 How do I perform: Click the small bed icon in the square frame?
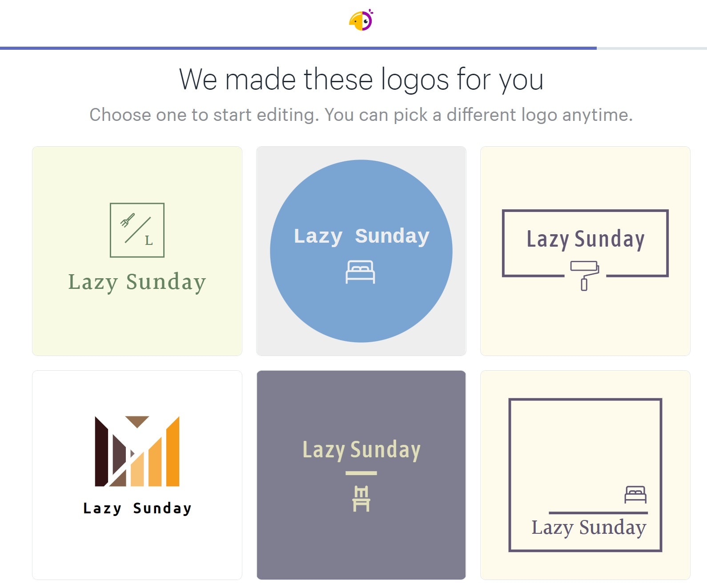point(635,494)
